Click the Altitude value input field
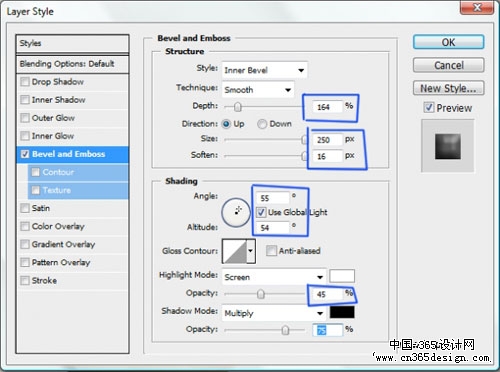The width and height of the screenshot is (500, 372). (273, 228)
